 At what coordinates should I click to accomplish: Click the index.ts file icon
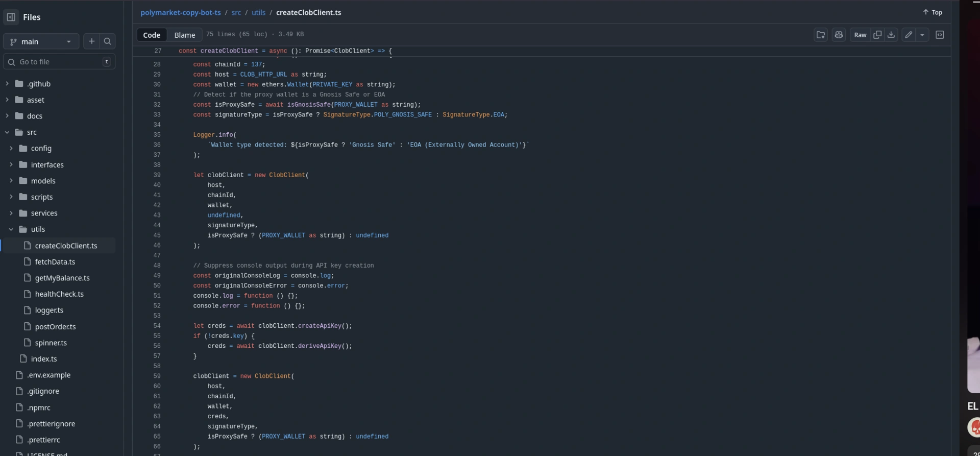point(23,358)
